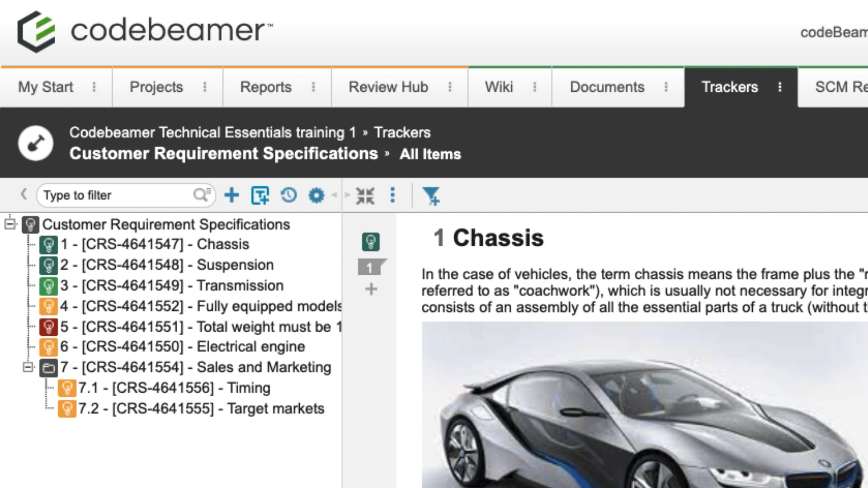Select the Total weight must be tree item
This screenshot has width=868, height=488.
201,327
